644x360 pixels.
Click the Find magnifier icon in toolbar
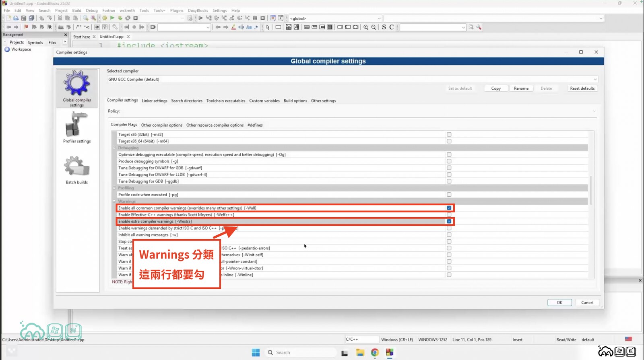(x=86, y=18)
